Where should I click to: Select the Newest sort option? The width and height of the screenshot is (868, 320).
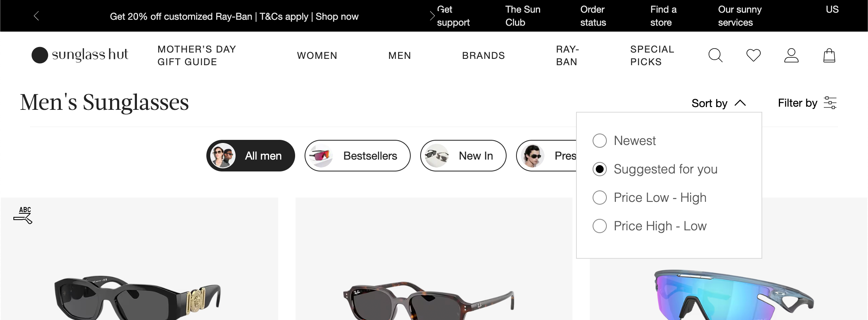[600, 141]
